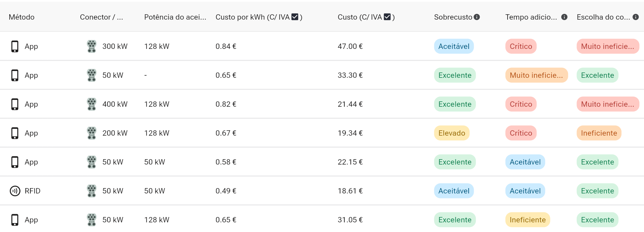The image size is (644, 232).
Task: Click the orange Ineficiente badge in 200 kW row
Action: 599,133
